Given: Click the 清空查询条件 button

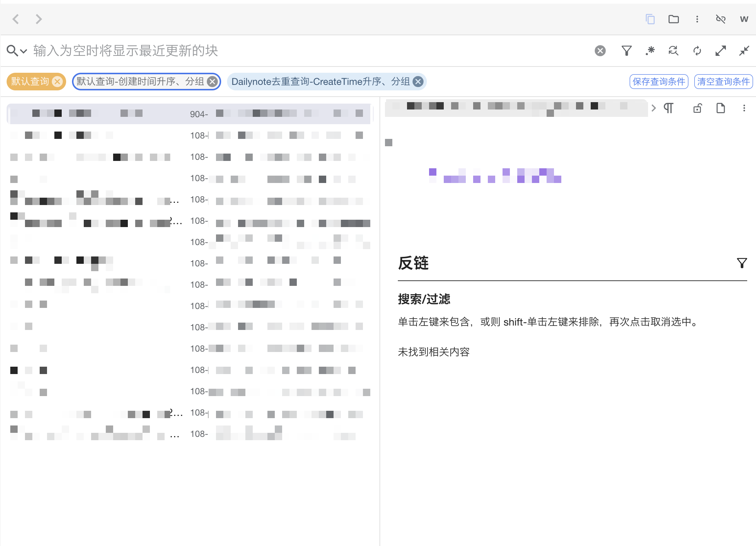Looking at the screenshot, I should point(723,82).
